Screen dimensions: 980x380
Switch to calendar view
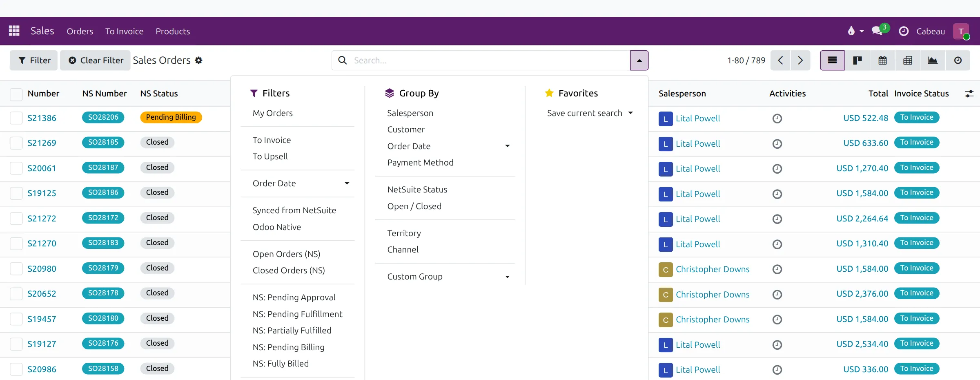point(882,60)
